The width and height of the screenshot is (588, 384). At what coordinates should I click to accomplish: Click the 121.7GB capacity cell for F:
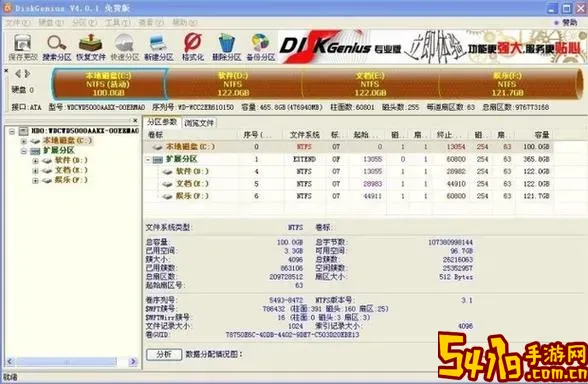536,196
